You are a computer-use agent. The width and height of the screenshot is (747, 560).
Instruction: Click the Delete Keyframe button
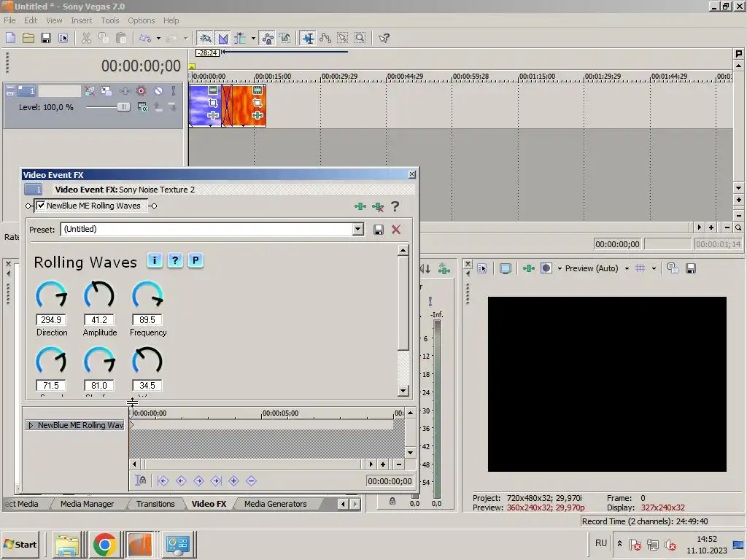point(251,481)
